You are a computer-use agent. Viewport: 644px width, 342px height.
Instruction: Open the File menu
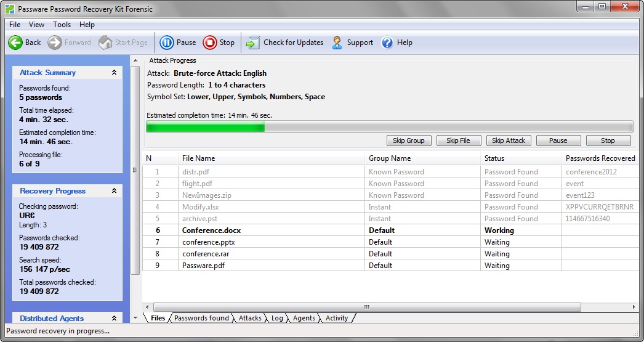pyautogui.click(x=15, y=25)
